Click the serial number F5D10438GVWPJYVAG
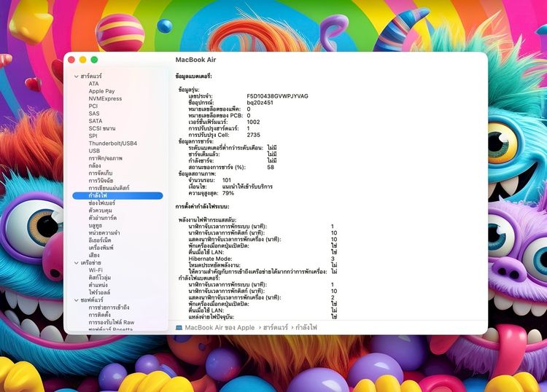The image size is (547, 392). [277, 96]
